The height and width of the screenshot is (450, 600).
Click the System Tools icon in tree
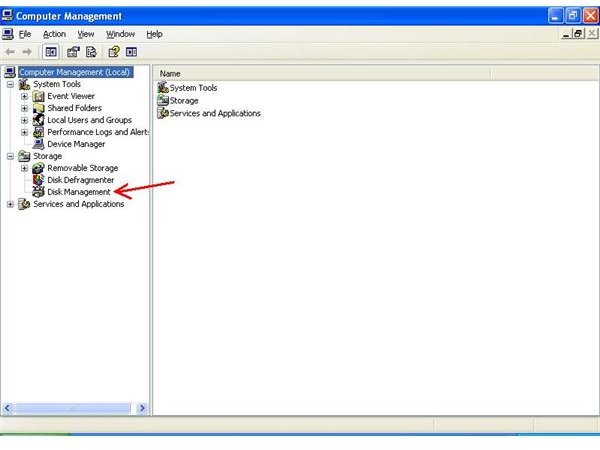pos(24,84)
